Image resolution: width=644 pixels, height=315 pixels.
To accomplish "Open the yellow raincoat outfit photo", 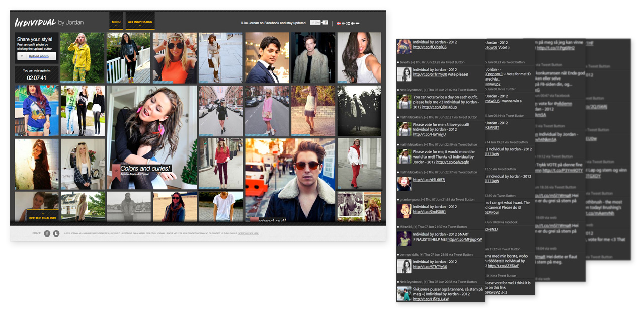I will pyautogui.click(x=83, y=57).
